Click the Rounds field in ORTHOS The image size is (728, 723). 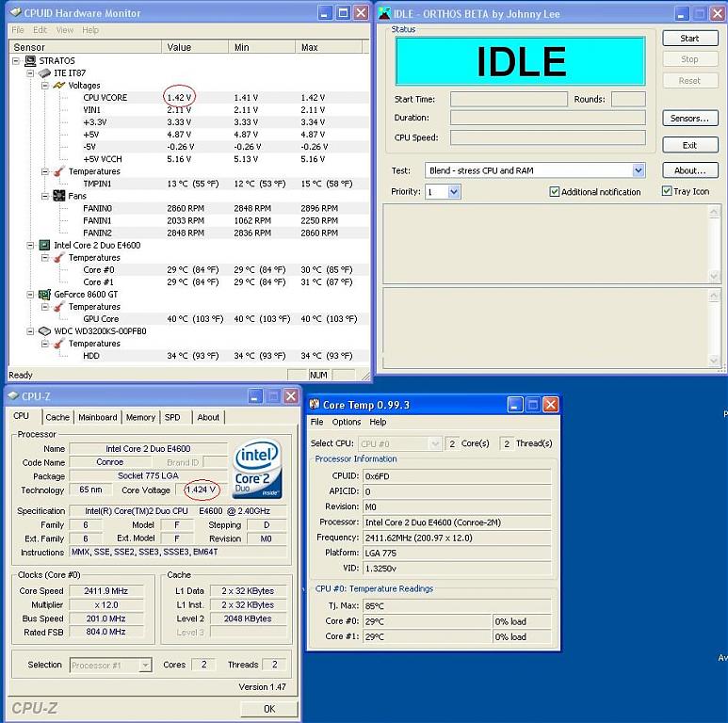[629, 99]
